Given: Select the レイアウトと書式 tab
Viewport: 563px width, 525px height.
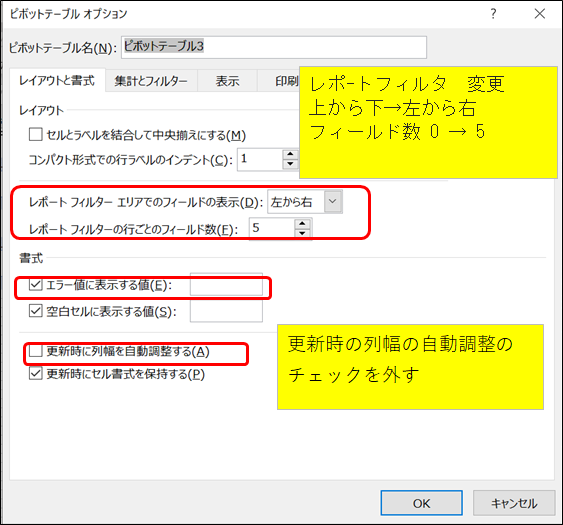Looking at the screenshot, I should click(57, 80).
